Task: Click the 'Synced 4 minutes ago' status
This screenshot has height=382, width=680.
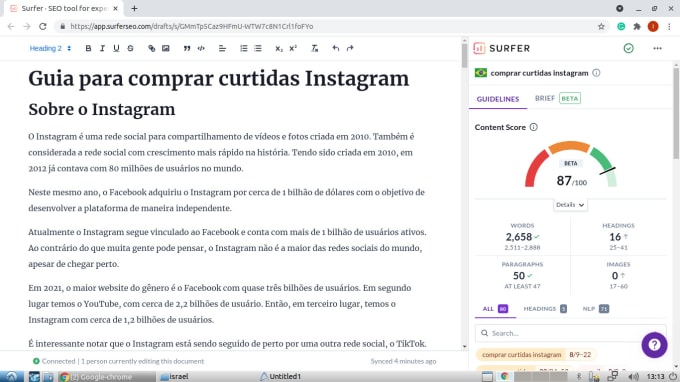Action: pos(403,361)
